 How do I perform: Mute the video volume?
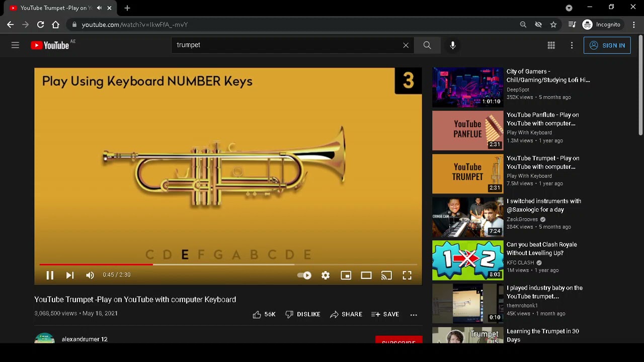tap(90, 275)
